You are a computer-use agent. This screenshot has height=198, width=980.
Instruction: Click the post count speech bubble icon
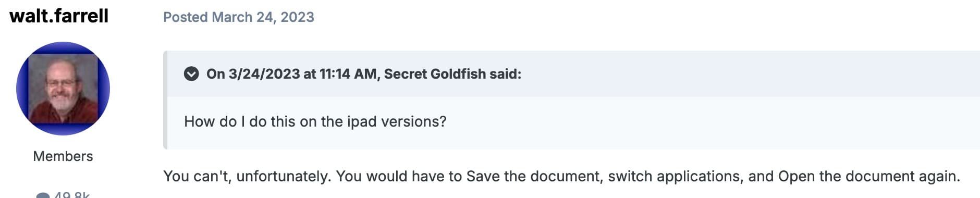pos(43,195)
